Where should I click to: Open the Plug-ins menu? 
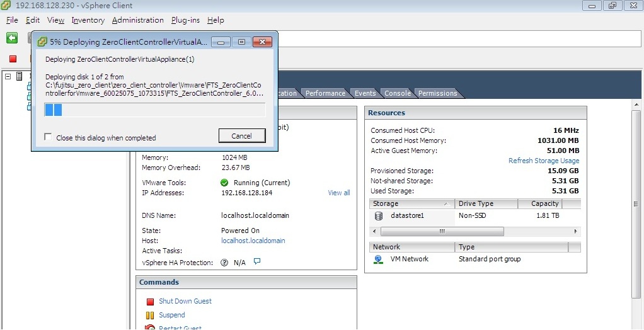click(186, 20)
